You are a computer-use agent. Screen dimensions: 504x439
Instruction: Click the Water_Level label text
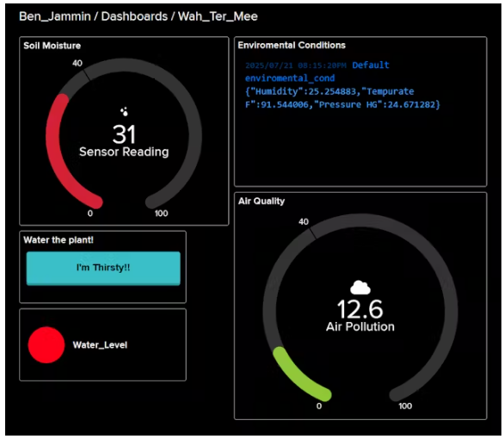[100, 345]
